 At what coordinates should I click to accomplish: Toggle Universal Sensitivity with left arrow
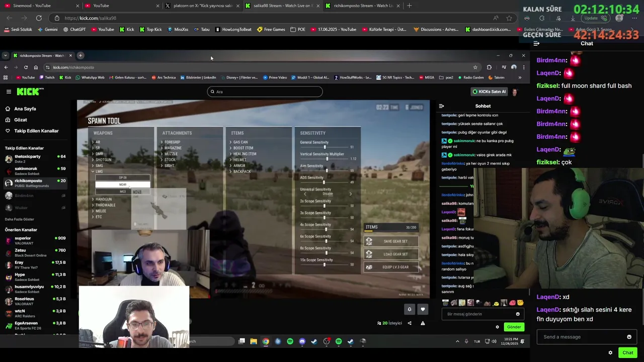(x=305, y=194)
